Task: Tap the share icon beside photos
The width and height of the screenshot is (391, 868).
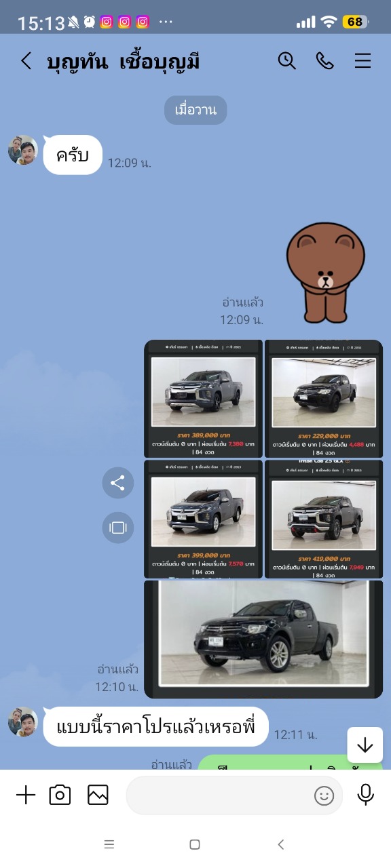Action: tap(118, 483)
